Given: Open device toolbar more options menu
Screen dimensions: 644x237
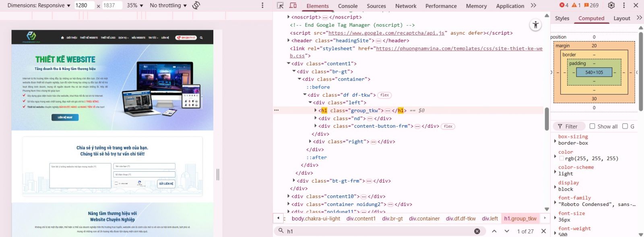Looking at the screenshot, I should pos(262,5).
